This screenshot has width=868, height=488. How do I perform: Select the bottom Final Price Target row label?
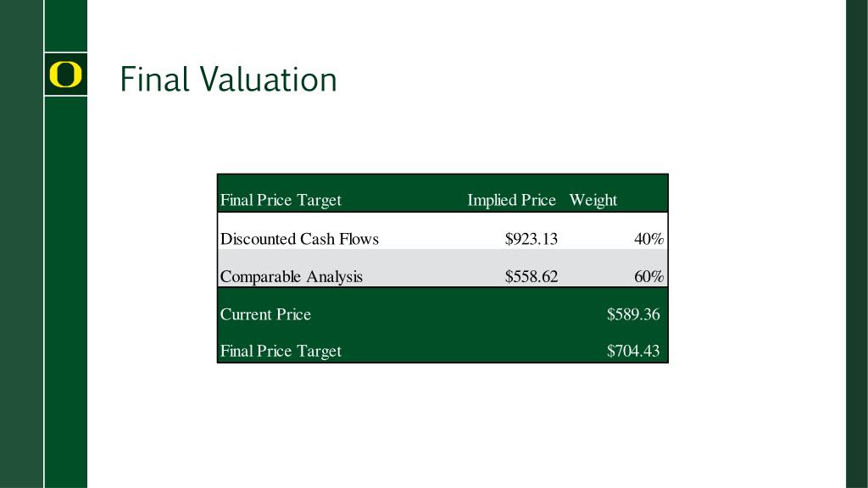(x=281, y=351)
